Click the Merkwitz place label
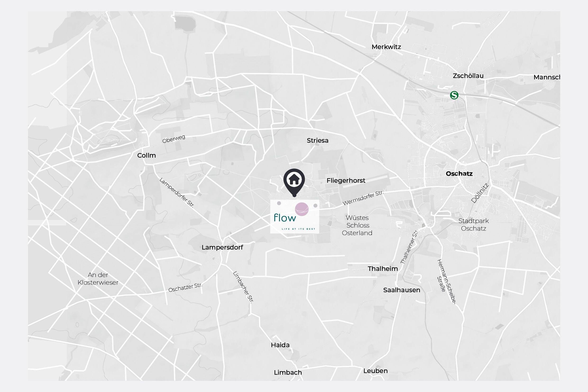This screenshot has height=392, width=588. (x=386, y=47)
